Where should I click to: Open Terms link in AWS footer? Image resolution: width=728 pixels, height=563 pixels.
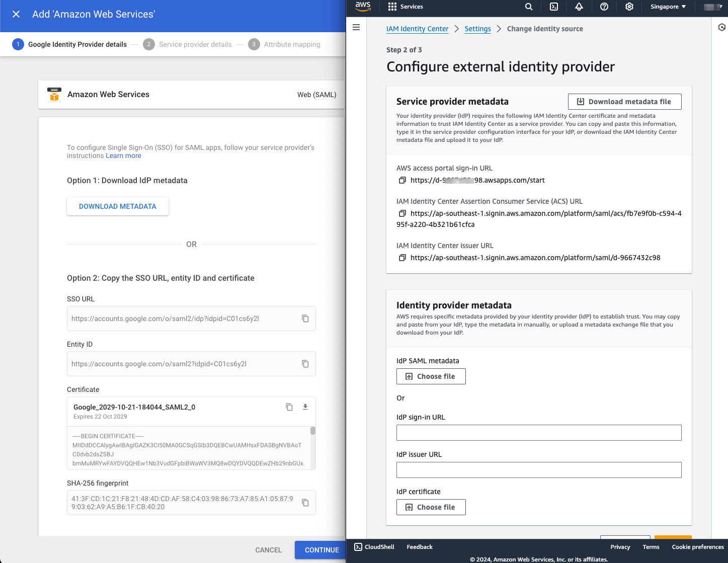[x=651, y=547]
